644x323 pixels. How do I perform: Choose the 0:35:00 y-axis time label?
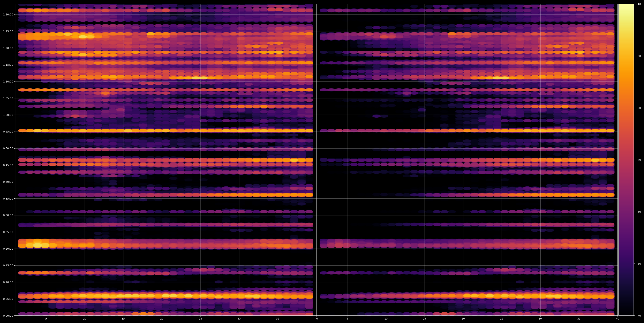point(8,198)
